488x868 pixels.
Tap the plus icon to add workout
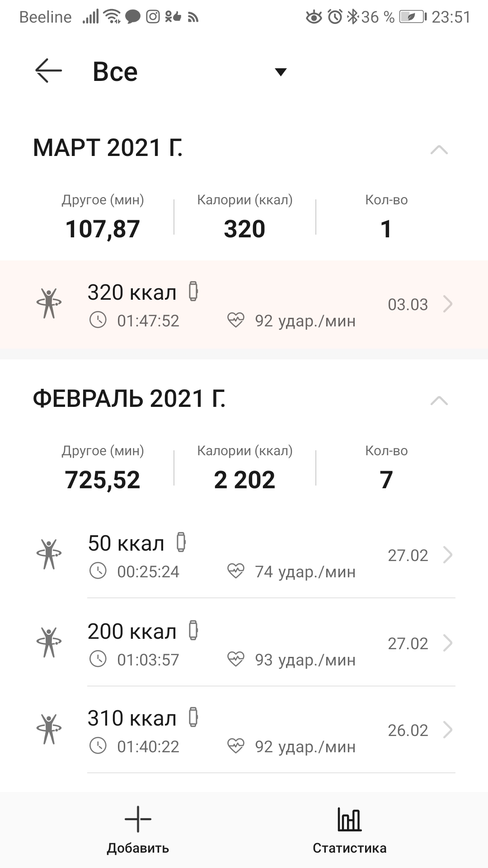click(138, 819)
